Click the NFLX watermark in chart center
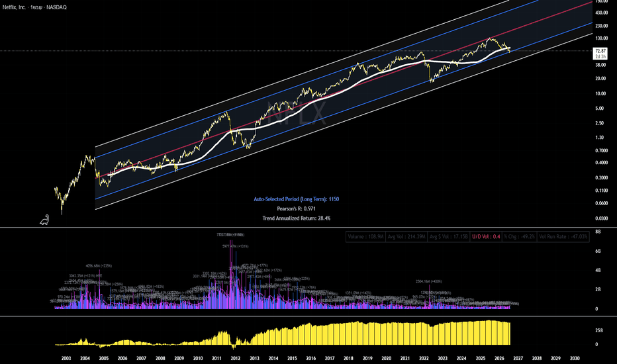The width and height of the screenshot is (617, 364). coord(297,113)
